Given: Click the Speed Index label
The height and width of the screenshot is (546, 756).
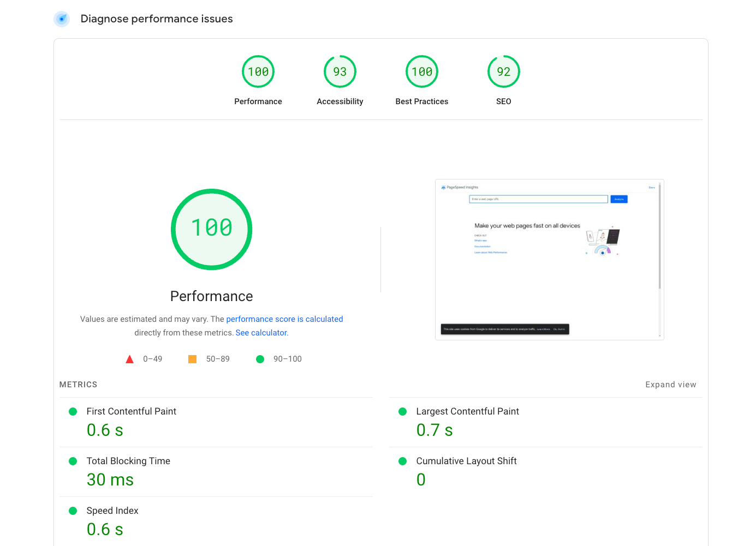Looking at the screenshot, I should pos(112,511).
